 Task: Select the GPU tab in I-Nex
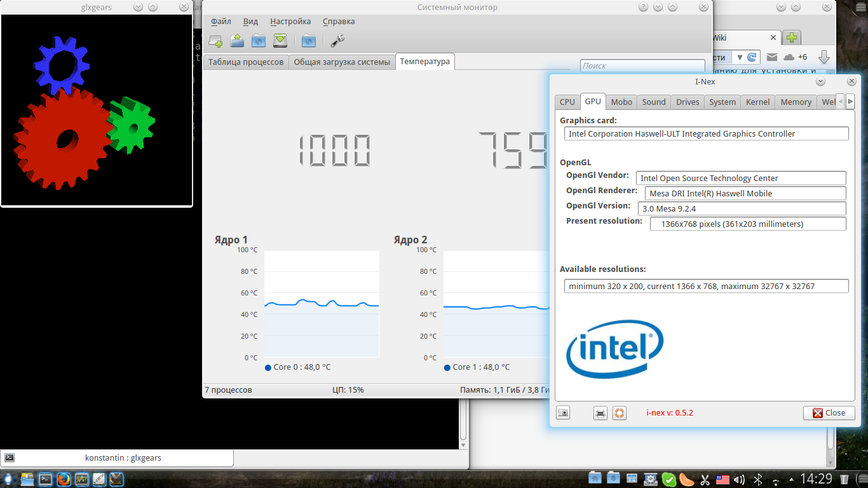(x=593, y=101)
